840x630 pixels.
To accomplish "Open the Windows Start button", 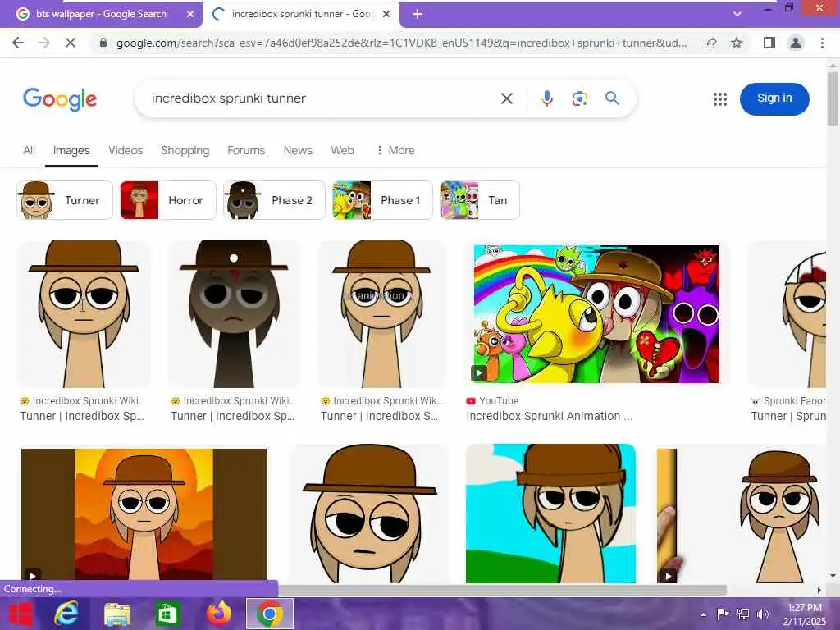I will coord(21,614).
